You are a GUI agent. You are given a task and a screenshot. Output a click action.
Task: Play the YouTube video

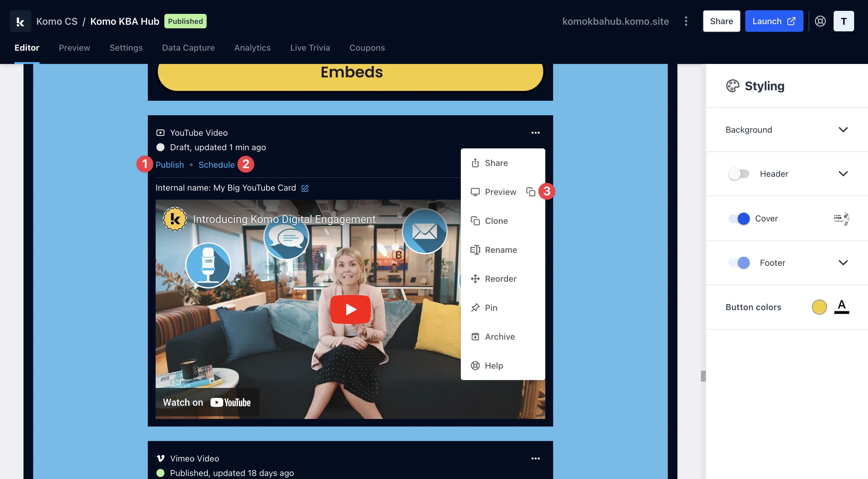[350, 309]
